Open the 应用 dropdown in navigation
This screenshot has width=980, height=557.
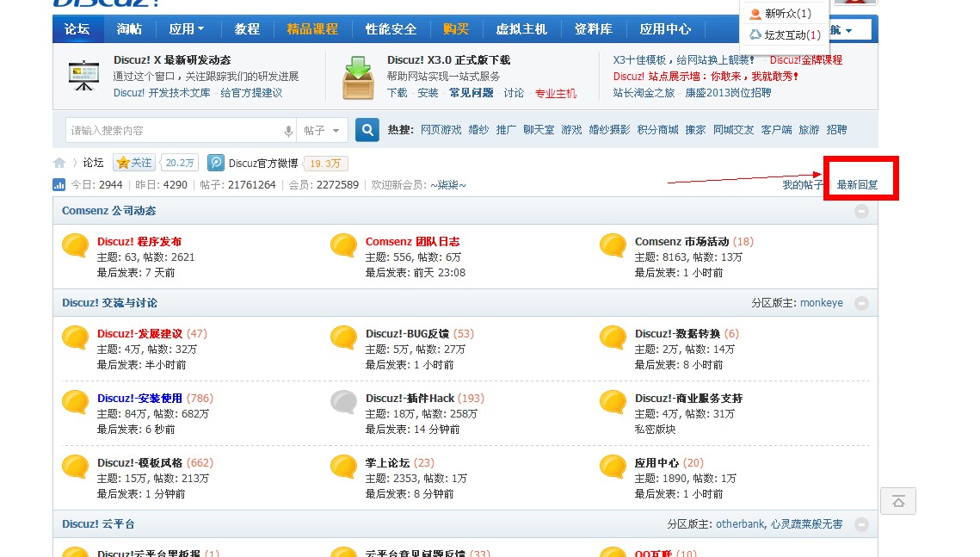click(x=186, y=28)
